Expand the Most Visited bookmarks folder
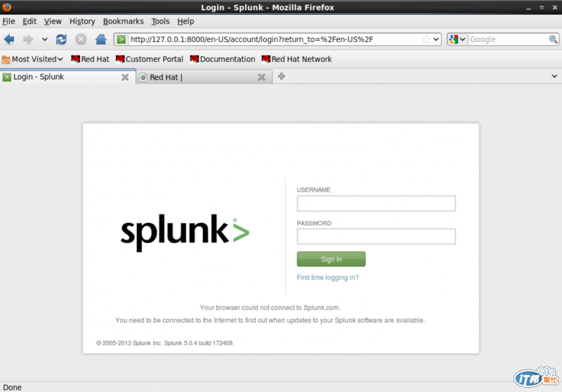The image size is (562, 392). (x=32, y=59)
